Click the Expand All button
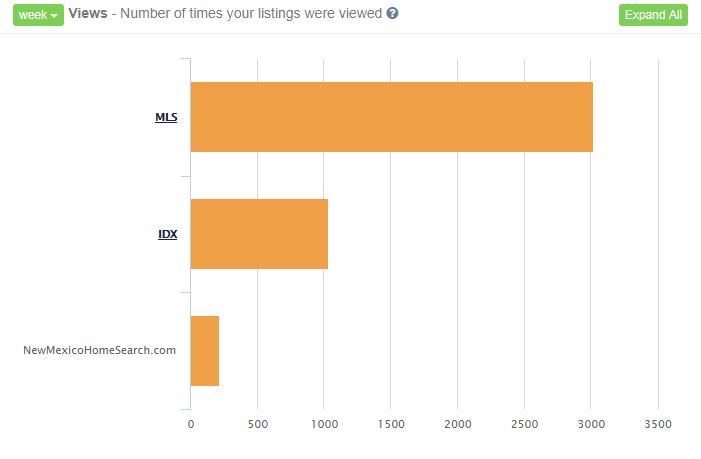This screenshot has width=701, height=459. (x=653, y=15)
